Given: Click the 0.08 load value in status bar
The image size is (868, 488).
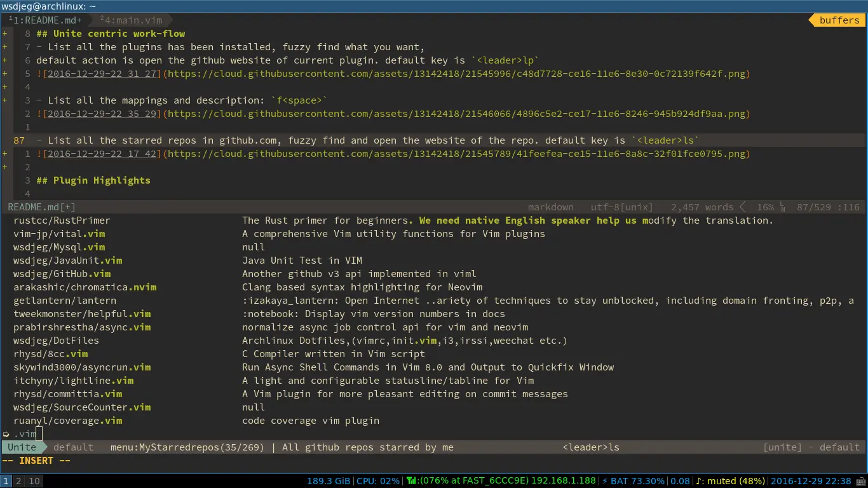Looking at the screenshot, I should coord(680,481).
